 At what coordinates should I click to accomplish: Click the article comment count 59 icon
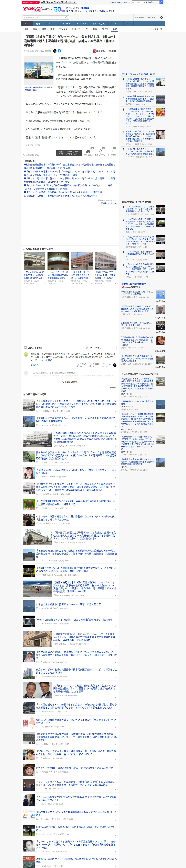pyautogui.click(x=42, y=51)
